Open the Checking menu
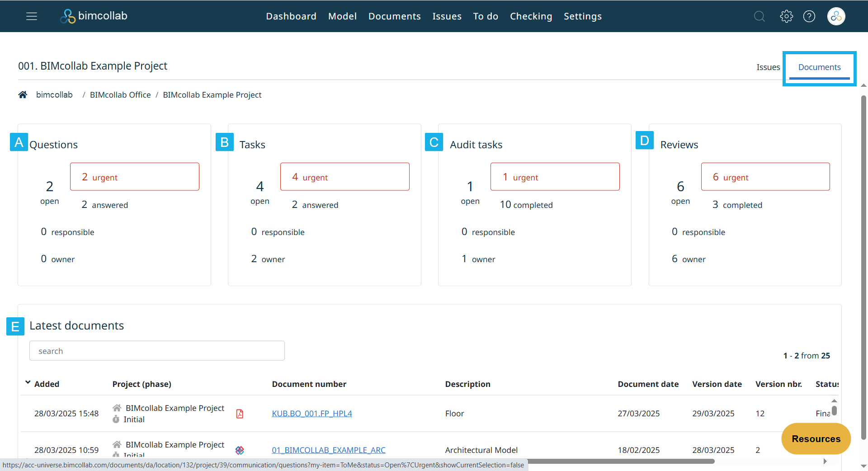 (531, 16)
